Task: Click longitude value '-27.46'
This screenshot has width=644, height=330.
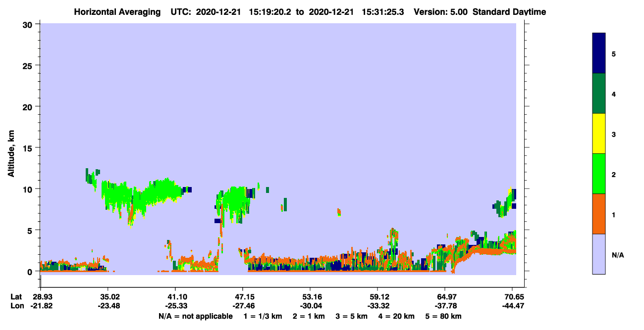Action: 243,306
